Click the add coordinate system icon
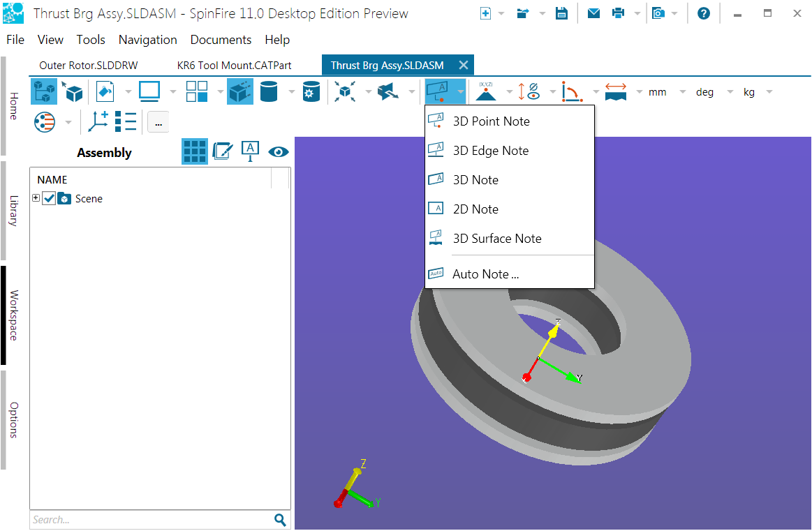The image size is (812, 531). tap(98, 121)
